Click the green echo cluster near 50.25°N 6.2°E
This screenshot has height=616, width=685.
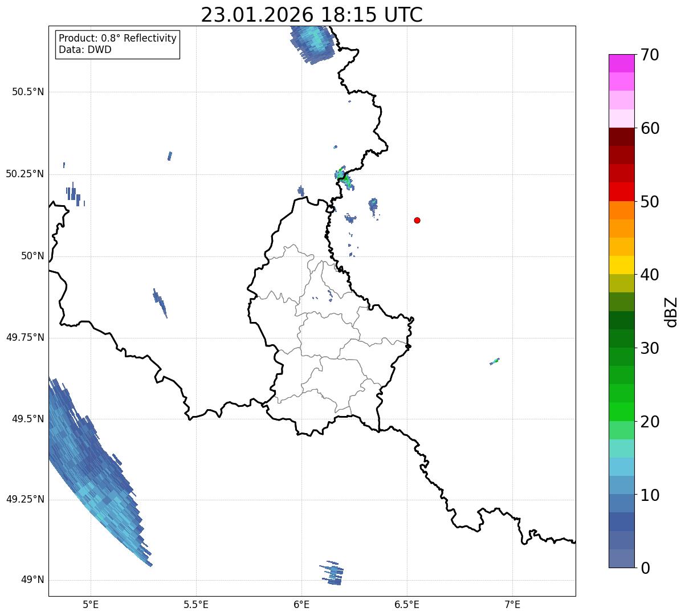pyautogui.click(x=344, y=178)
